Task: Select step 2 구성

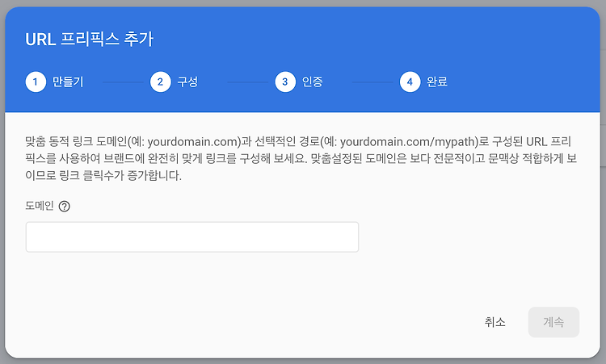Action: click(174, 82)
